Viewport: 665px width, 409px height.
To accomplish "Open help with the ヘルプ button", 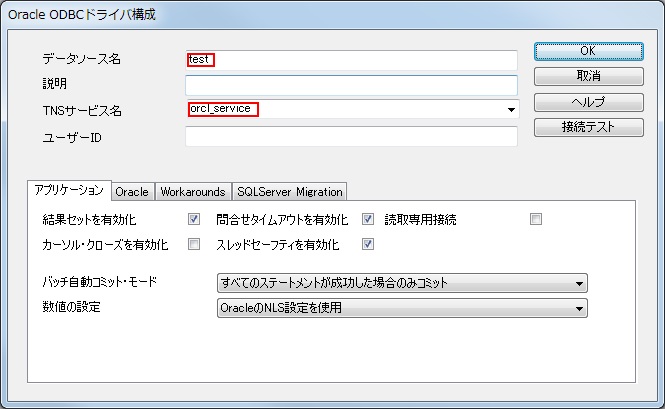I will click(x=589, y=102).
